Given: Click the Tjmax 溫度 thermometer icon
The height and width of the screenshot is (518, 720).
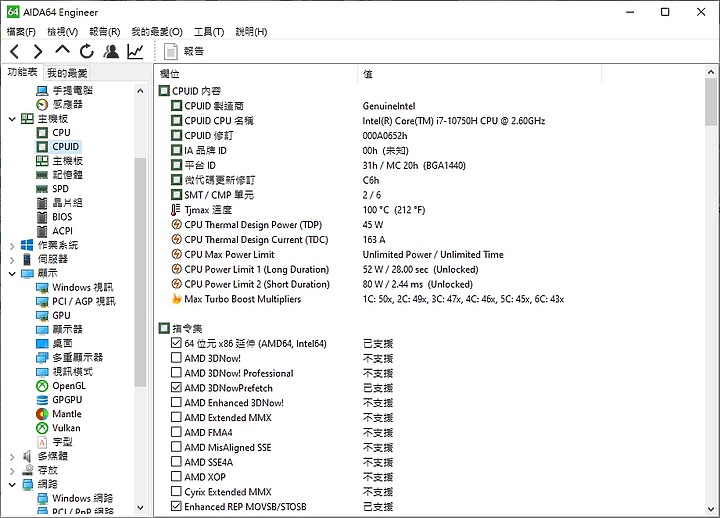Looking at the screenshot, I should [x=175, y=210].
